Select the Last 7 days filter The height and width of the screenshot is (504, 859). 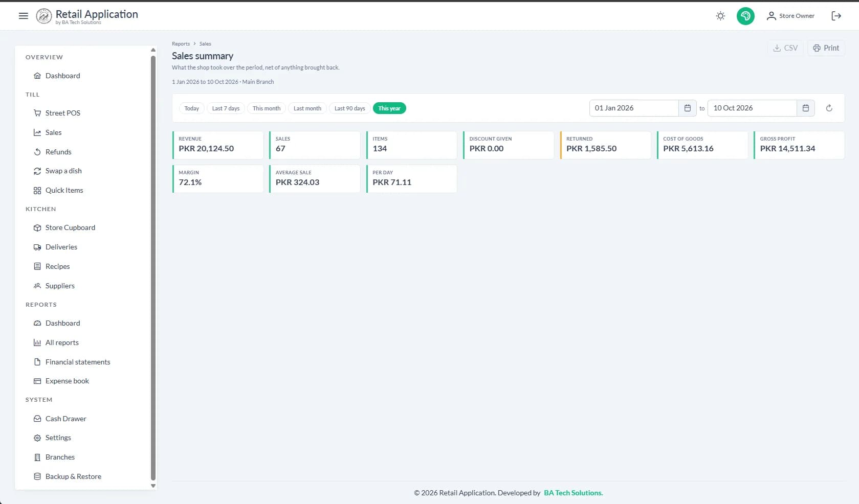pyautogui.click(x=226, y=108)
